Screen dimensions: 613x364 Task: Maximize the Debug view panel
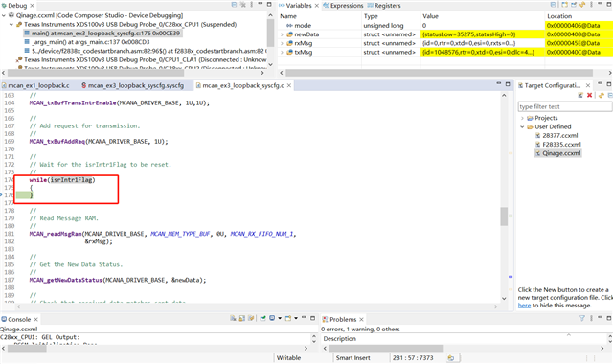coord(269,4)
